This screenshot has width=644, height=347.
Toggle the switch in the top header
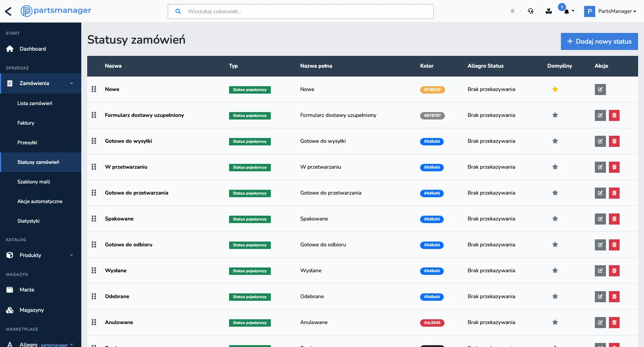[515, 11]
